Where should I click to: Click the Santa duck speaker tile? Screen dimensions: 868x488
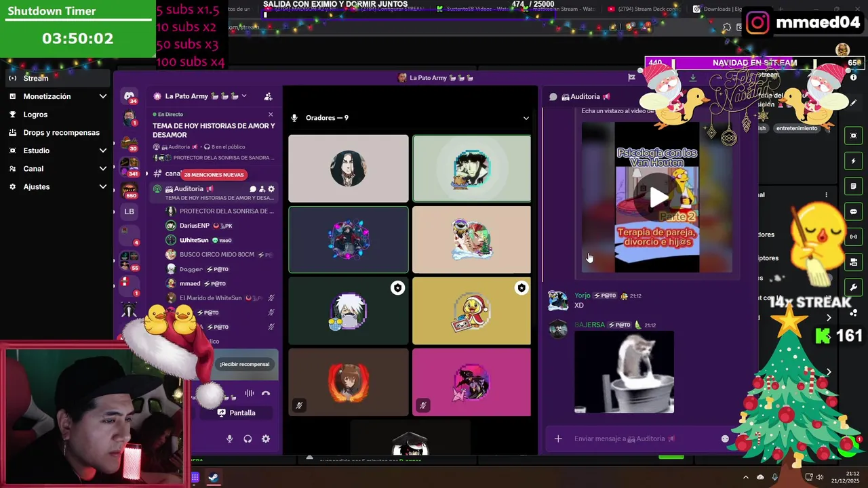[x=471, y=311]
